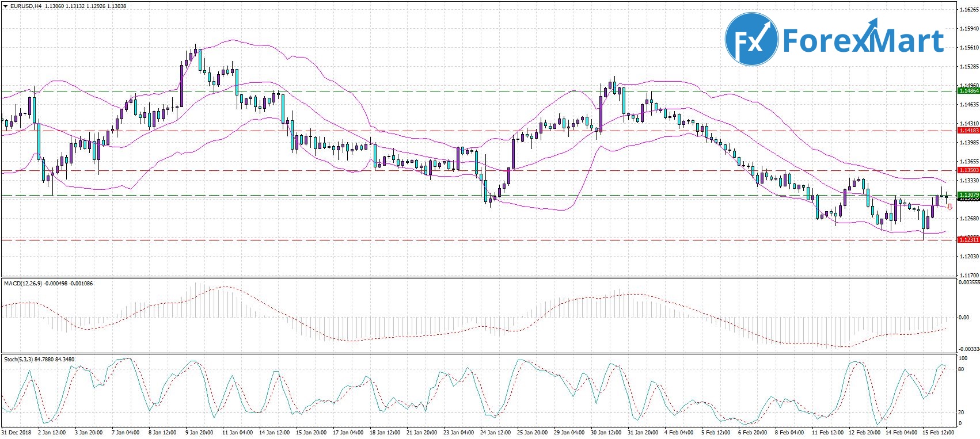Viewport: 980px width, 439px height.
Task: Select the 21 Jan 20:00 time label
Action: [422, 432]
